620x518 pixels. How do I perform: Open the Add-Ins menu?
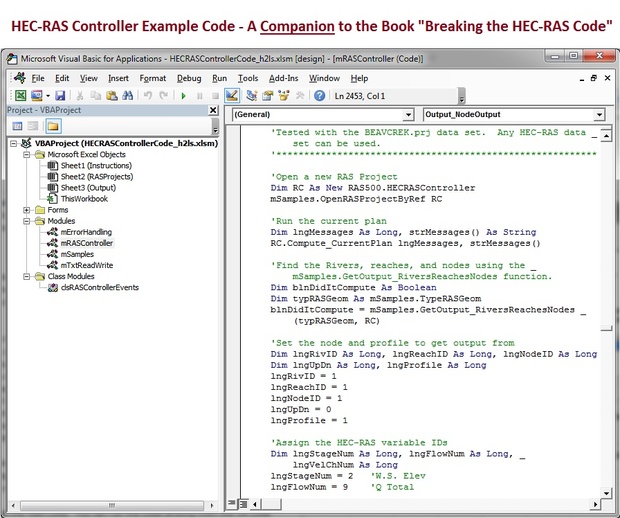click(x=284, y=78)
